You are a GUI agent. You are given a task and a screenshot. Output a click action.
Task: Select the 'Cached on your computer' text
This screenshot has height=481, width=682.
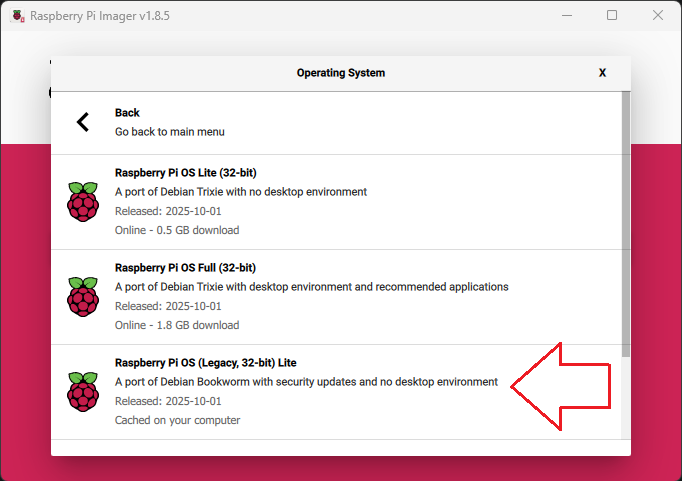177,420
